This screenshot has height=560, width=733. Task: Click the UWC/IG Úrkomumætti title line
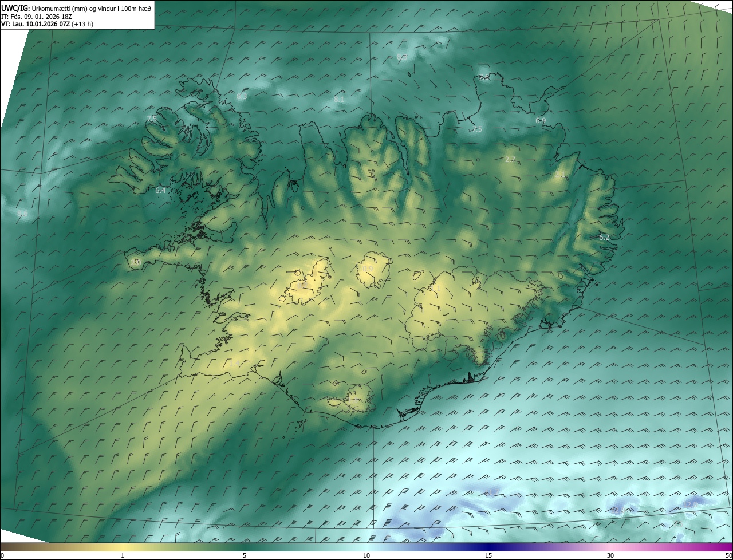tap(77, 8)
